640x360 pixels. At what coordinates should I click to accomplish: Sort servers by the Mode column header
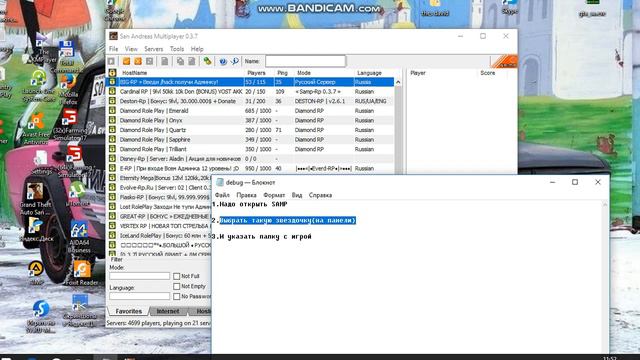tap(323, 73)
